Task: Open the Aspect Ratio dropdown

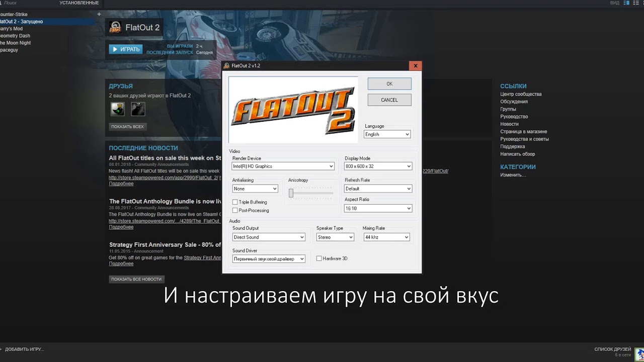Action: coord(378,208)
